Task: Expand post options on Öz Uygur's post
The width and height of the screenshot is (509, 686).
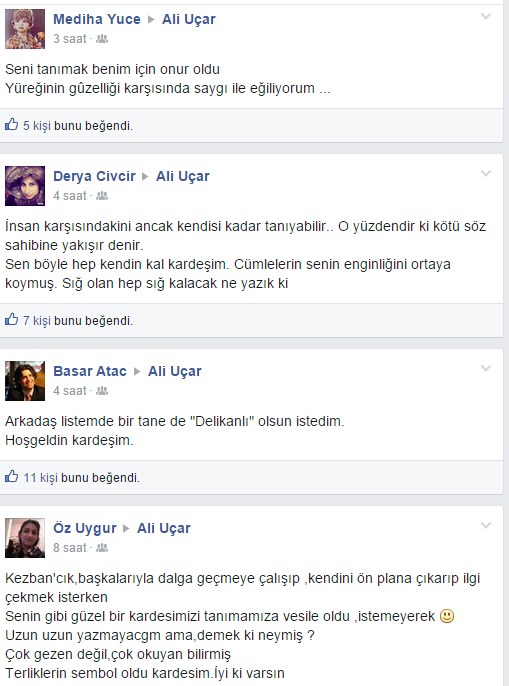Action: pyautogui.click(x=486, y=525)
